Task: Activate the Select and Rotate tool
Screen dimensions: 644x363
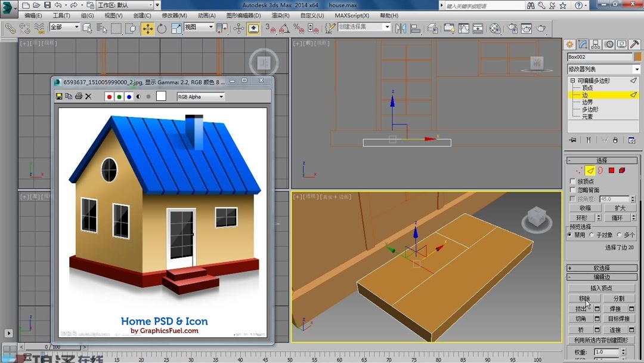Action: 162,28
